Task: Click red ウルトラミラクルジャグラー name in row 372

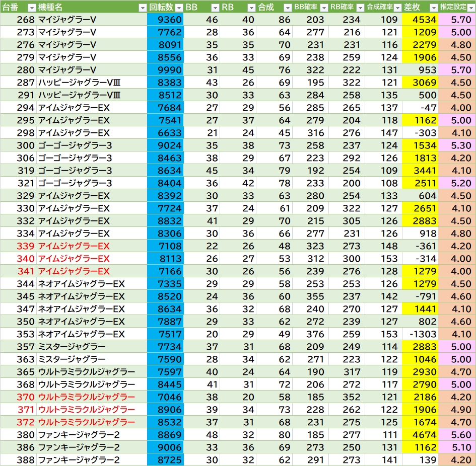Action: pyautogui.click(x=87, y=422)
